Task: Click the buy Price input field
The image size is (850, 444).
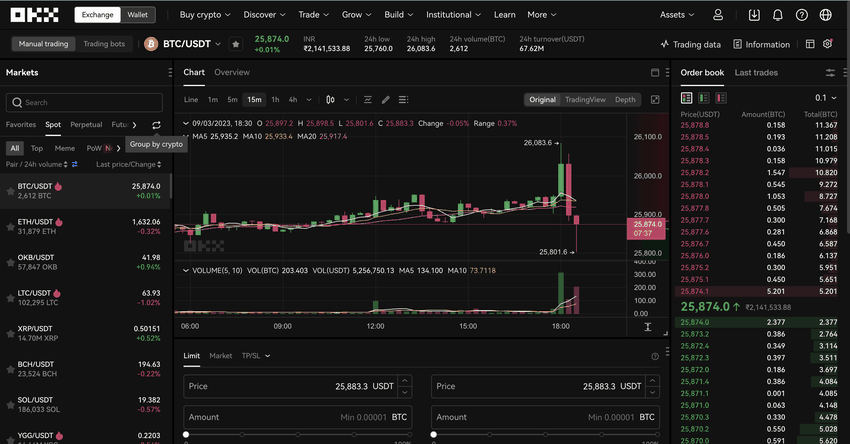Action: coord(298,387)
